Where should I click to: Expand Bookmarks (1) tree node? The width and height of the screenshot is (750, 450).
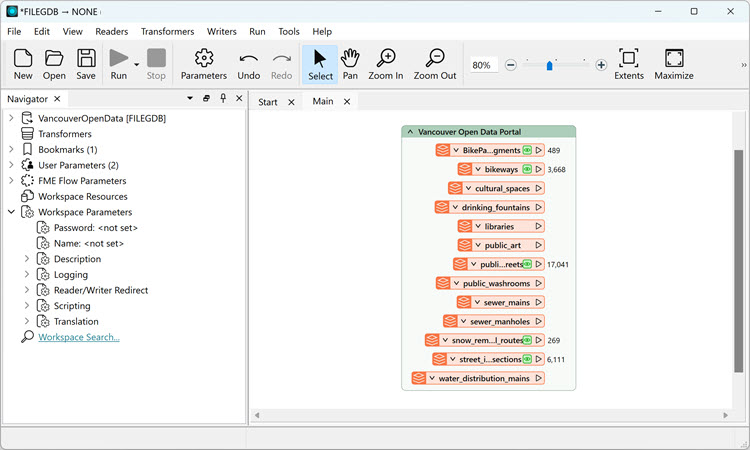click(x=11, y=149)
